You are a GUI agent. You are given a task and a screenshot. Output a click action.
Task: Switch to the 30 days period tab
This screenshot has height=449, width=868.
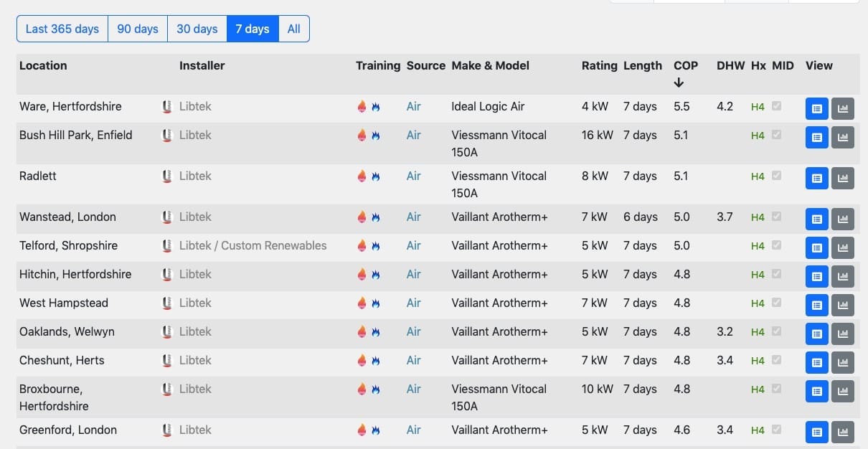click(x=197, y=29)
